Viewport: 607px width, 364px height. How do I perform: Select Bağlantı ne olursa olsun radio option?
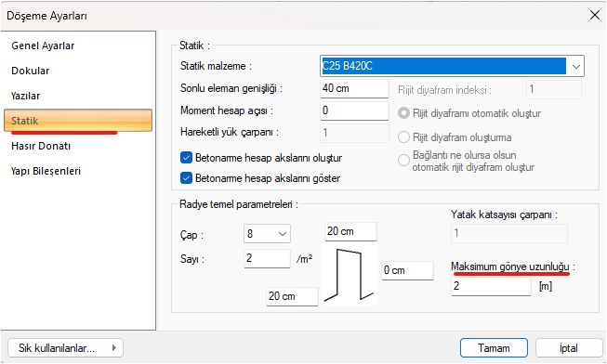tap(403, 160)
